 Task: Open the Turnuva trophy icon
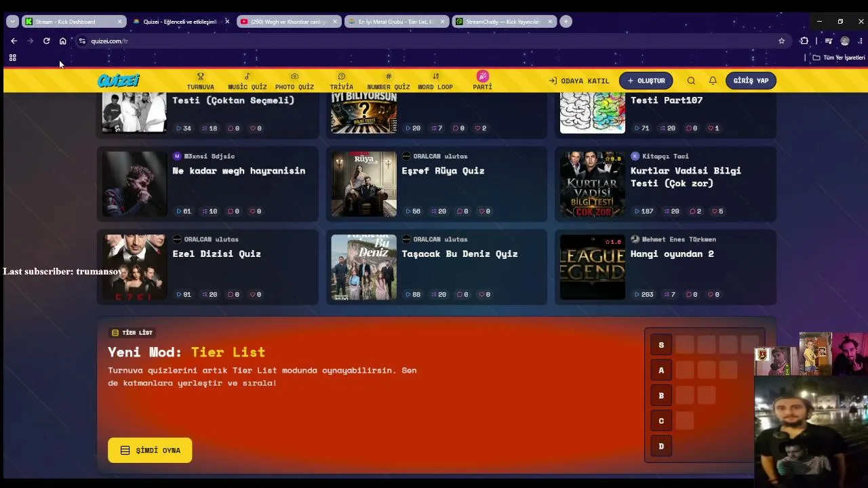(200, 76)
